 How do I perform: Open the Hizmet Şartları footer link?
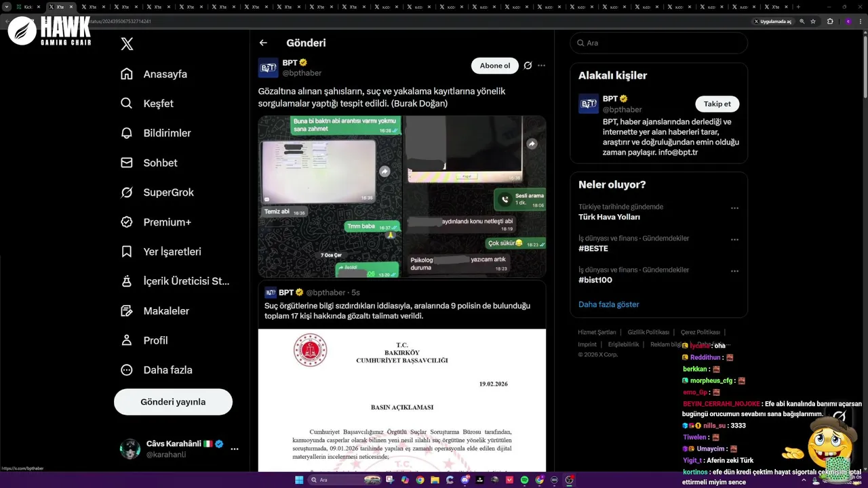[597, 332]
